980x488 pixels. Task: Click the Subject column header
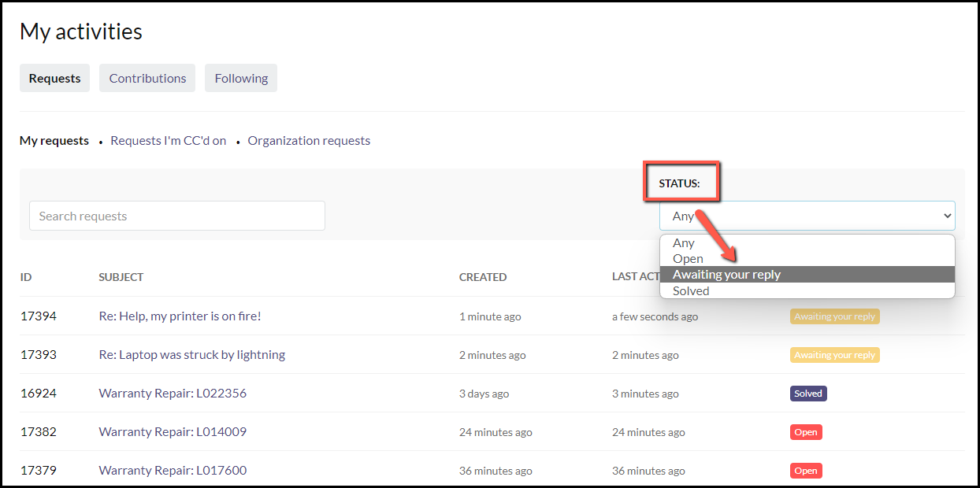coord(121,277)
